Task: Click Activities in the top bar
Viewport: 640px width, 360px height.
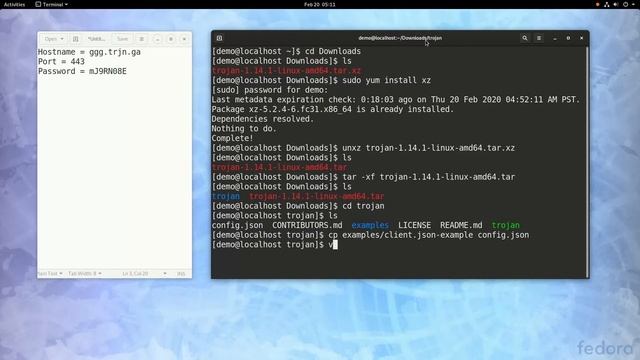Action: point(14,4)
